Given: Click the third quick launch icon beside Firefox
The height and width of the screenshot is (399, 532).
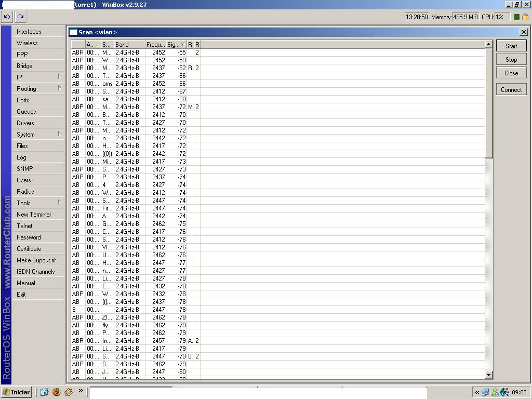Looking at the screenshot, I should click(x=69, y=392).
